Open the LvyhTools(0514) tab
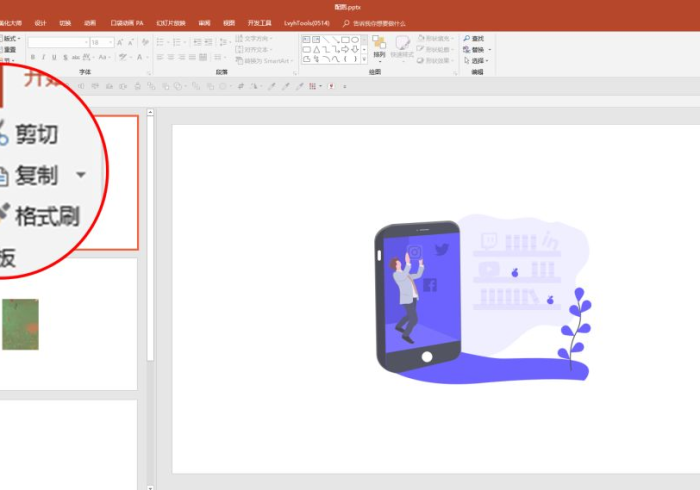700x490 pixels. click(305, 22)
